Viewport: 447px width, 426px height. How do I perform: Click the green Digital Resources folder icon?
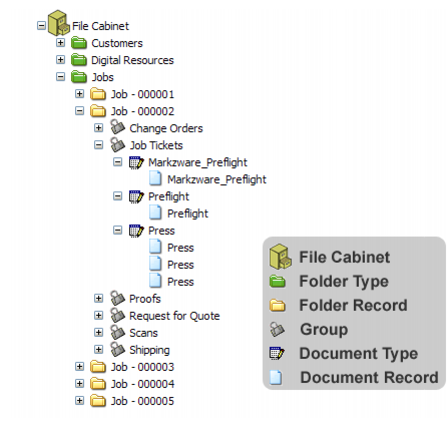pos(79,60)
